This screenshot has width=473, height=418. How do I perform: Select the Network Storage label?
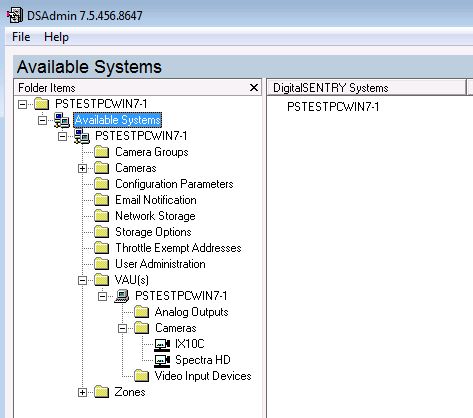tap(155, 216)
